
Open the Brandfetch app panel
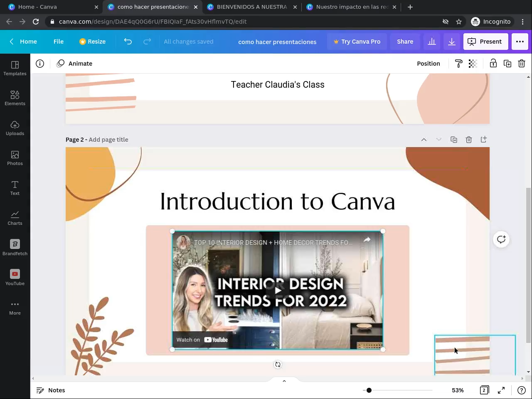pos(15,248)
